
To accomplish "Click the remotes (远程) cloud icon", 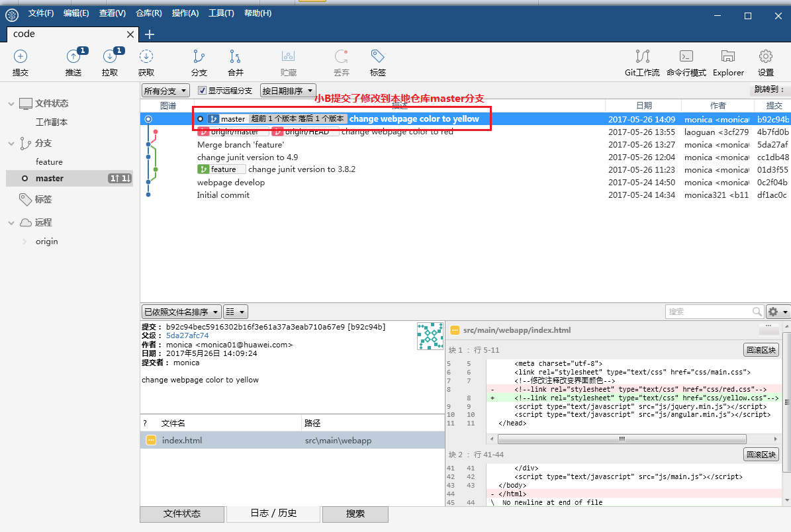I will coord(26,222).
